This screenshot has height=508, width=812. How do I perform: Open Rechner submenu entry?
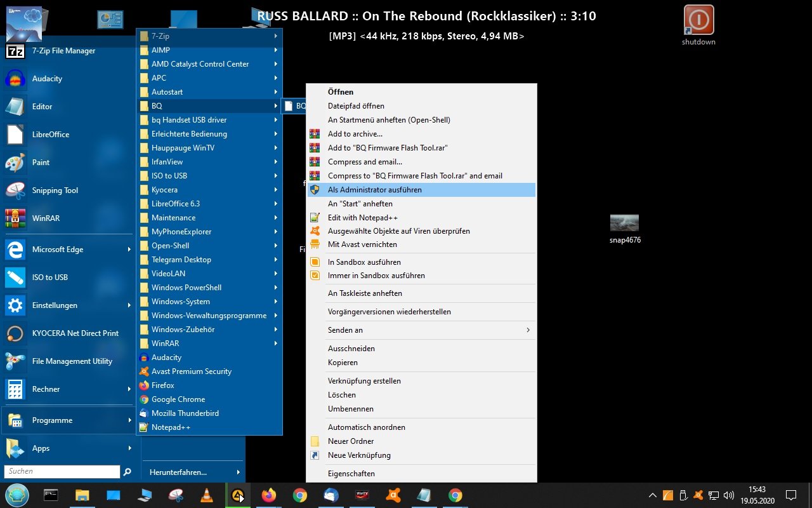(68, 389)
